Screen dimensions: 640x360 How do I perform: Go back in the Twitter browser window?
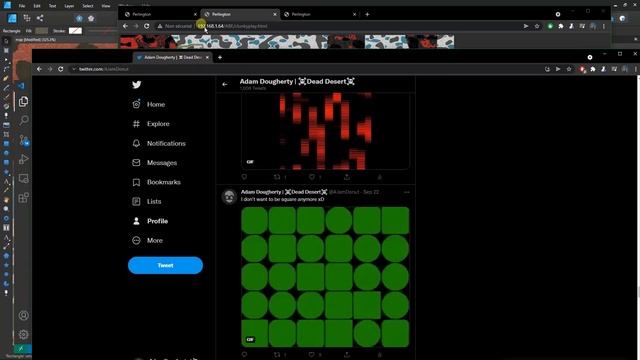click(x=39, y=69)
